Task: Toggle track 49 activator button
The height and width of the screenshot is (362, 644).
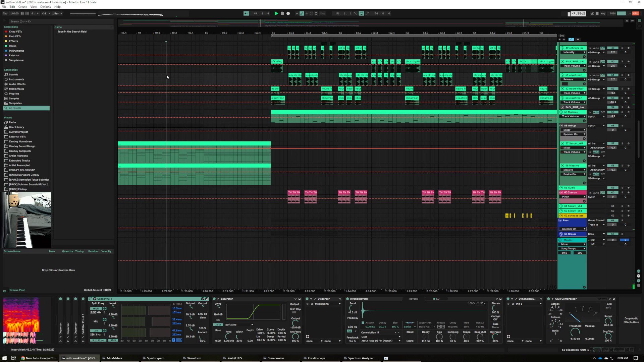Action: [x=612, y=48]
